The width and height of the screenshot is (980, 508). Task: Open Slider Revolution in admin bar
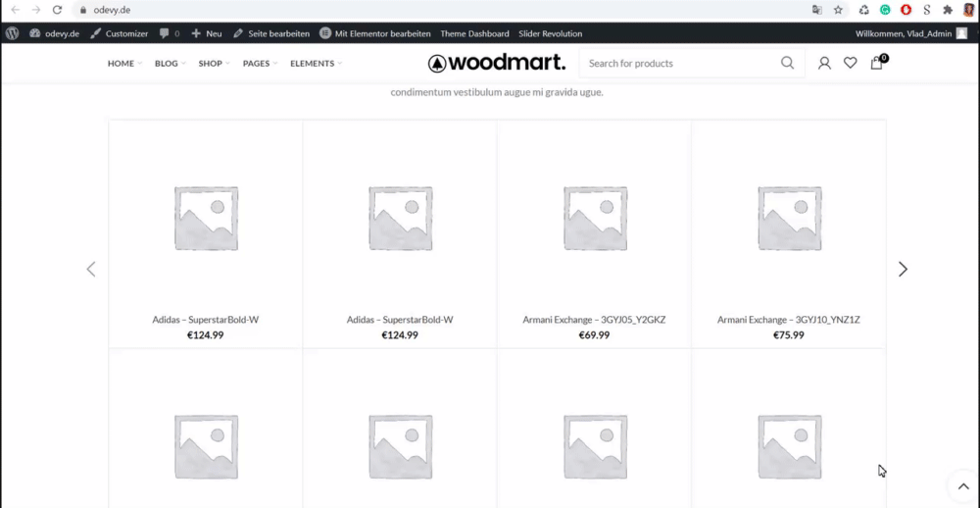tap(550, 33)
